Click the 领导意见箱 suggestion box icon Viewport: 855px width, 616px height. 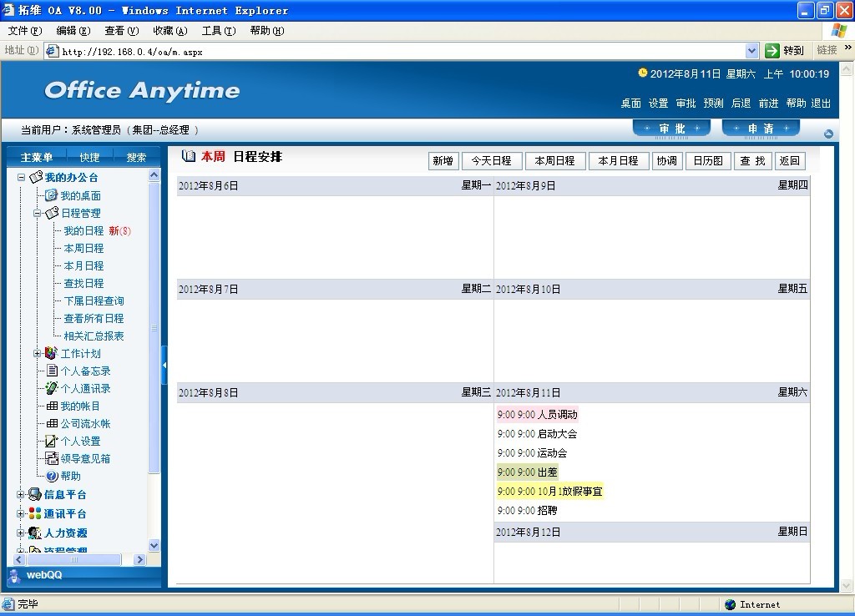[52, 458]
